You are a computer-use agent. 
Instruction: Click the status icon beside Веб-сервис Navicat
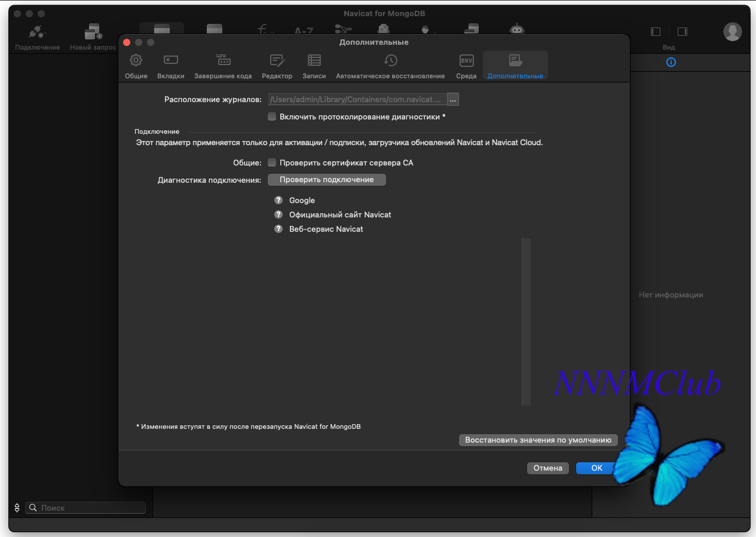coord(278,229)
